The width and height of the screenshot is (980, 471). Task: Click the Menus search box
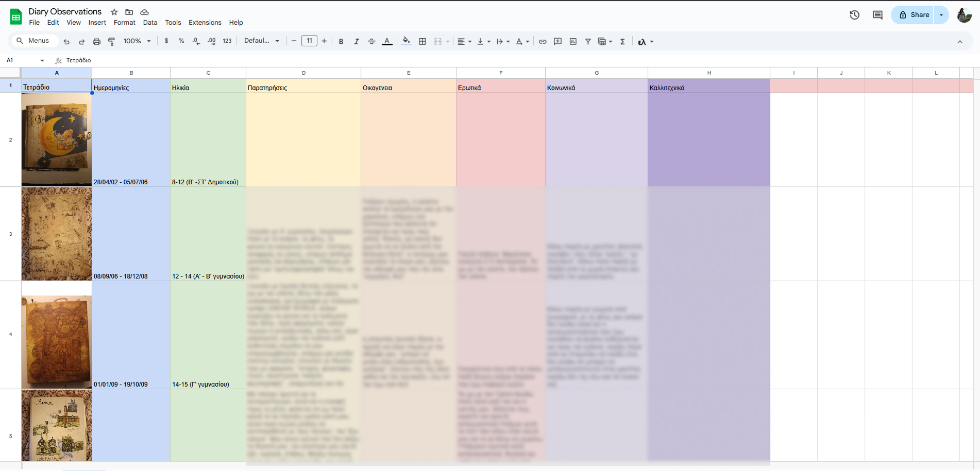(x=34, y=41)
